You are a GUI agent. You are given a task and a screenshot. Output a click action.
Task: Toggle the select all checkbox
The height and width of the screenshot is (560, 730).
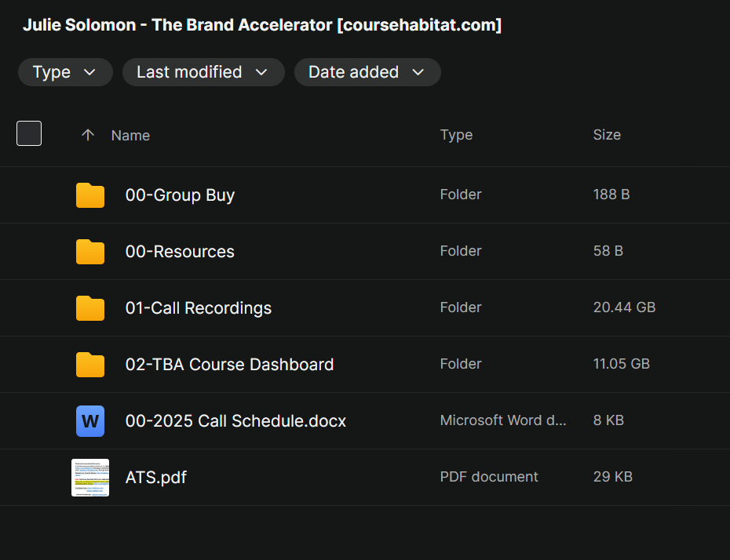29,134
